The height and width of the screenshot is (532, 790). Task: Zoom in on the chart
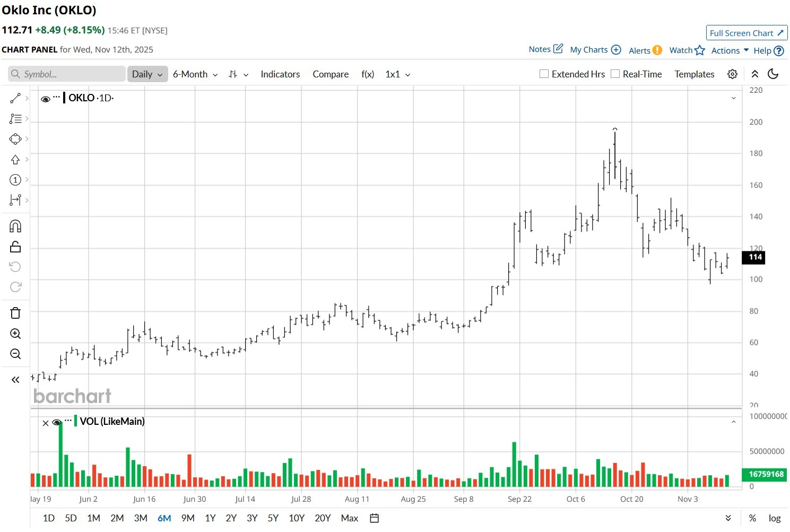pos(15,334)
